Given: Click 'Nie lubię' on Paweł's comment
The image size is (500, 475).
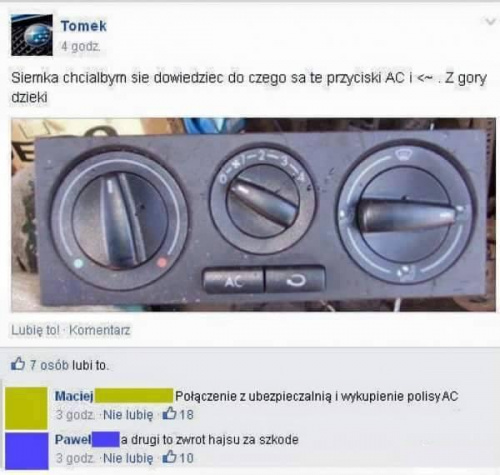Looking at the screenshot, I should point(128,458).
